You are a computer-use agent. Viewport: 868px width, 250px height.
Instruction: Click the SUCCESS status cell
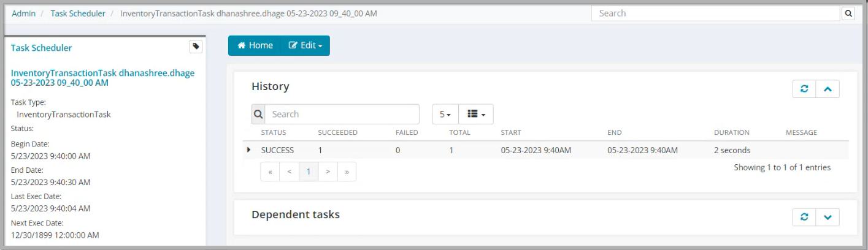point(277,150)
